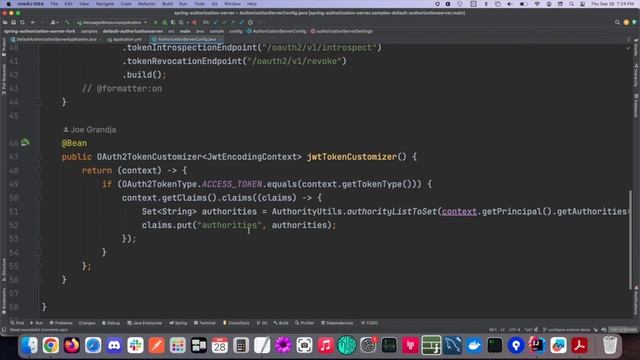Click the vertical editor scrollbar
The height and width of the screenshot is (360, 640).
pyautogui.click(x=631, y=241)
